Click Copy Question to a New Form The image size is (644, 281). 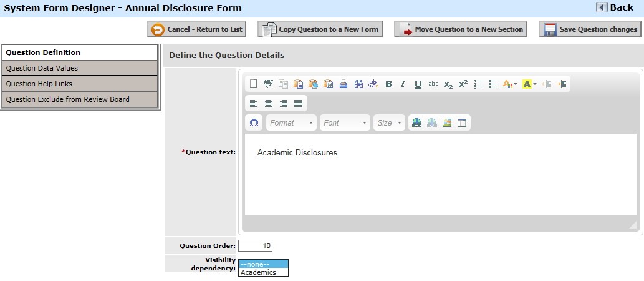point(320,29)
